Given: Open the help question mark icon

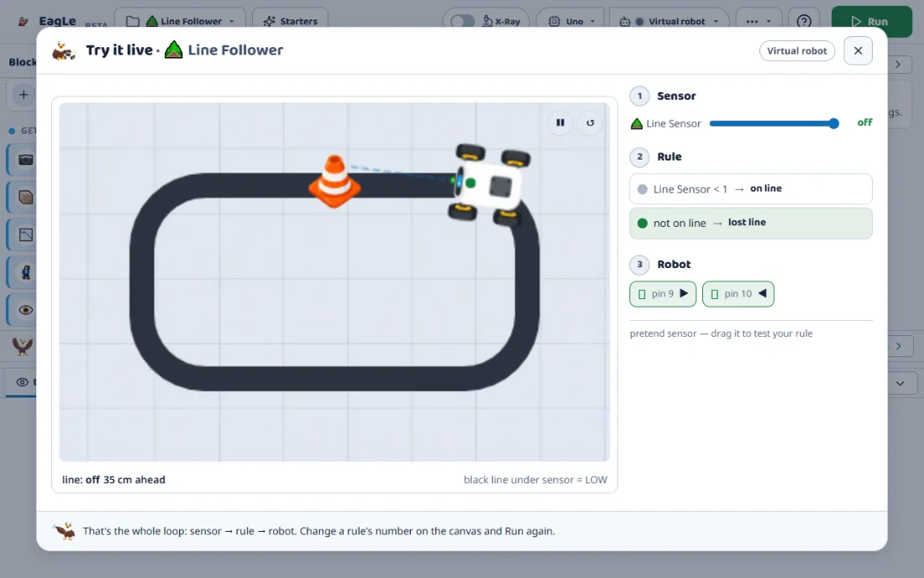Looking at the screenshot, I should pos(804,21).
